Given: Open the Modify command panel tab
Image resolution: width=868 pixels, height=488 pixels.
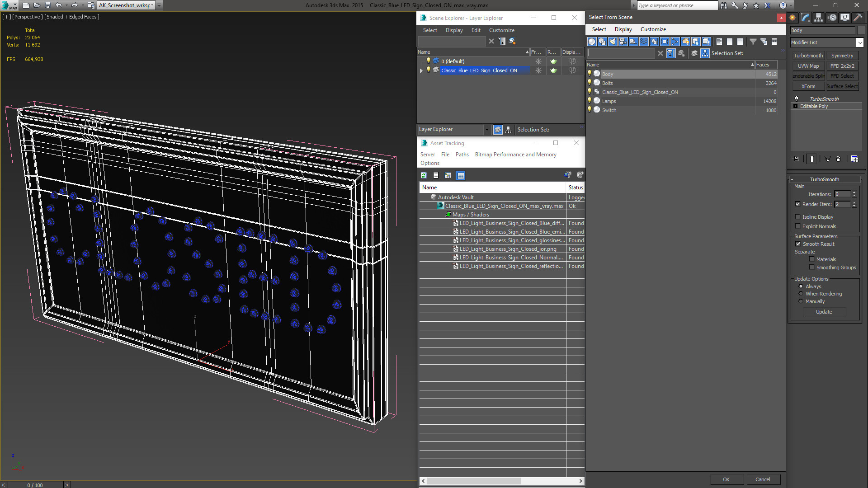Looking at the screenshot, I should click(806, 18).
